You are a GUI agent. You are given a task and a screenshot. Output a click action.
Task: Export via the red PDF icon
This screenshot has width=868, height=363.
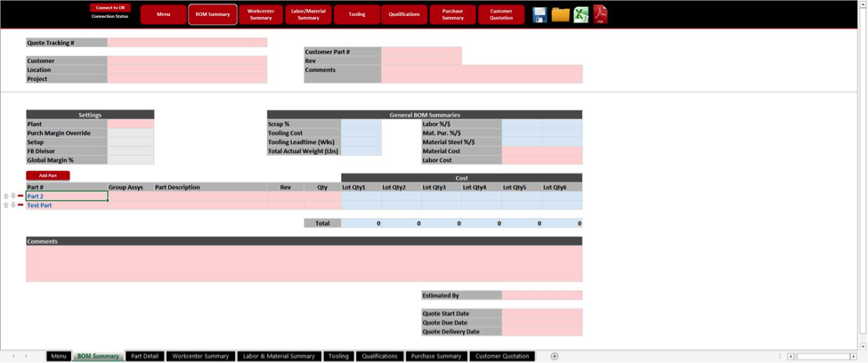pos(600,14)
